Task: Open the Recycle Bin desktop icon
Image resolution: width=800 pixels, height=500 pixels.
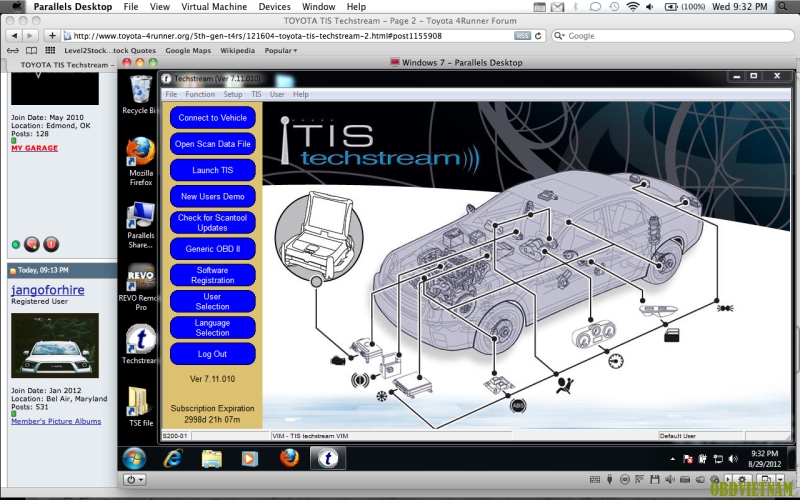Action: pos(140,94)
